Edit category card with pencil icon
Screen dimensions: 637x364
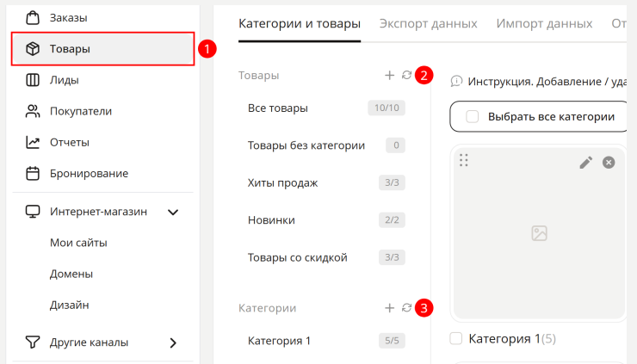(586, 163)
